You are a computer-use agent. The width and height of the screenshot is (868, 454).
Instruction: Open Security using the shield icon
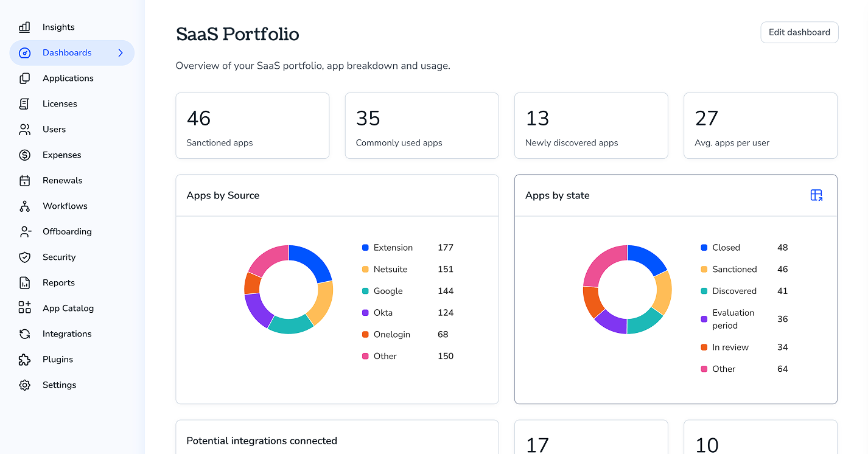(x=24, y=257)
